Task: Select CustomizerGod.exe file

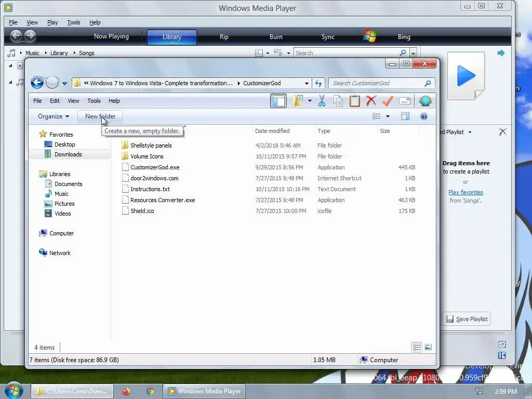Action: coord(155,167)
